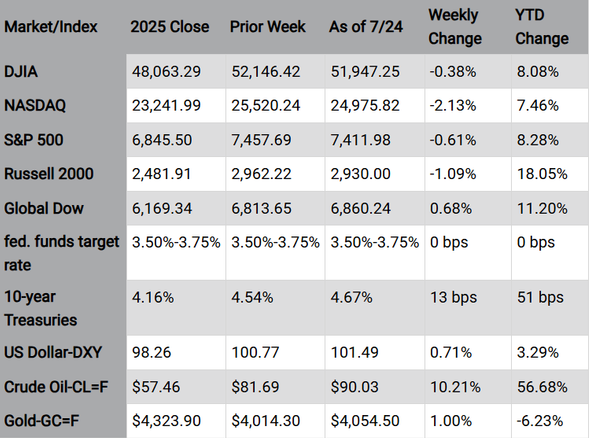Select the US Dollar-DXY row label
Viewport: 590px width, 438px height.
(53, 353)
